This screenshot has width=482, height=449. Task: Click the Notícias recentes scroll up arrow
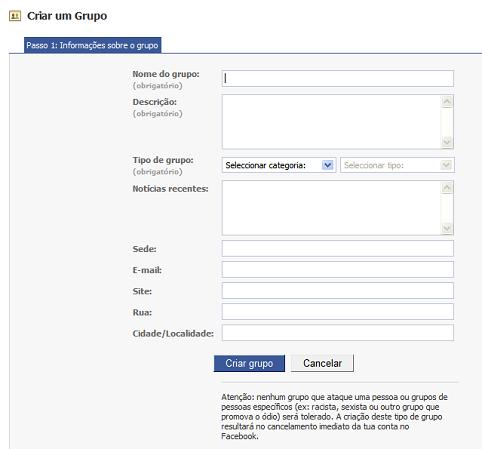click(x=447, y=188)
